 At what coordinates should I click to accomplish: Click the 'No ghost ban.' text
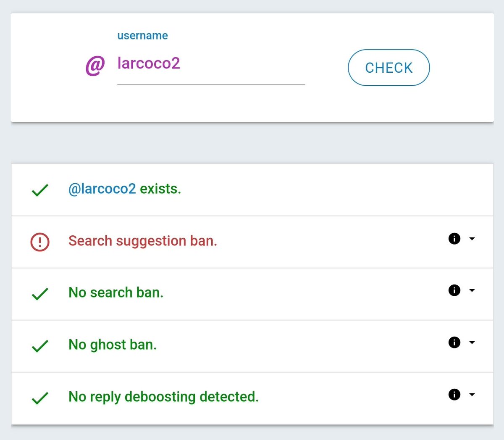pos(113,345)
